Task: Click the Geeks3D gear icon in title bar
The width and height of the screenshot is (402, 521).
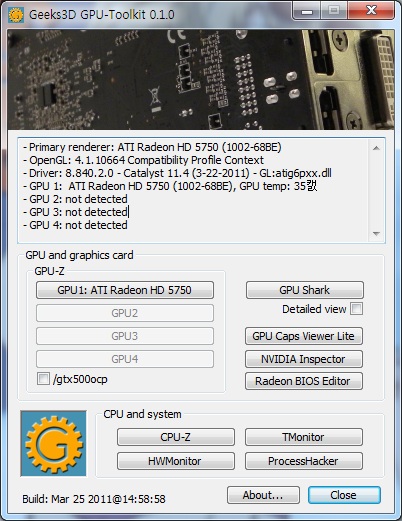Action: pyautogui.click(x=16, y=15)
